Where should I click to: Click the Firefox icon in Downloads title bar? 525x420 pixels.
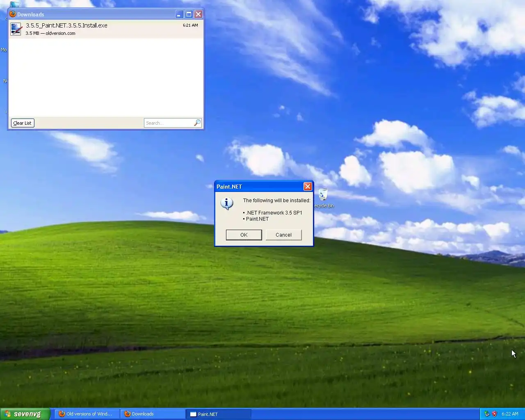13,14
